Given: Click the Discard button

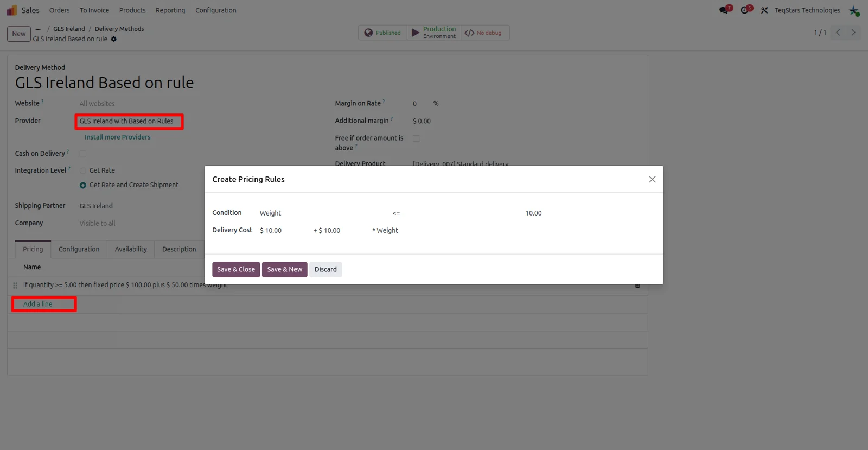Looking at the screenshot, I should coord(325,269).
